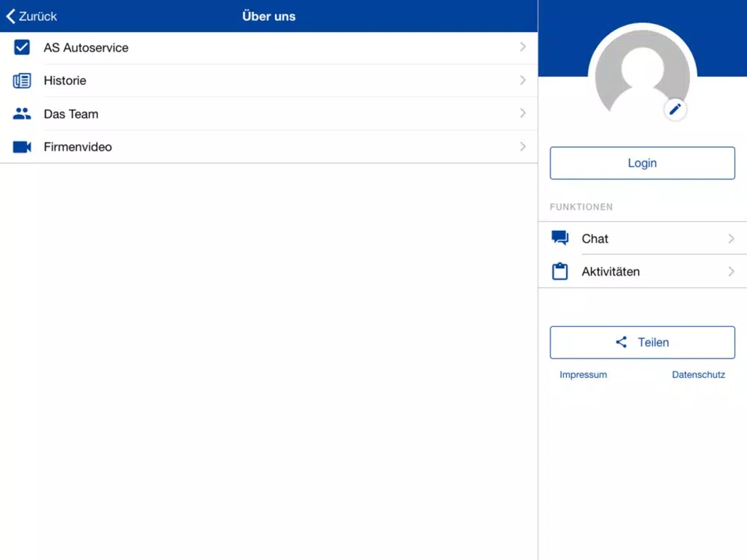Click the Teilen share button
The image size is (747, 560).
coord(642,343)
